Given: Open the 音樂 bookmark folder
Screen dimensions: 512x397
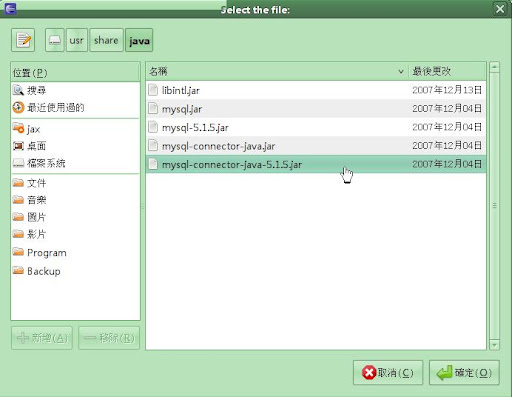Looking at the screenshot, I should [75, 200].
